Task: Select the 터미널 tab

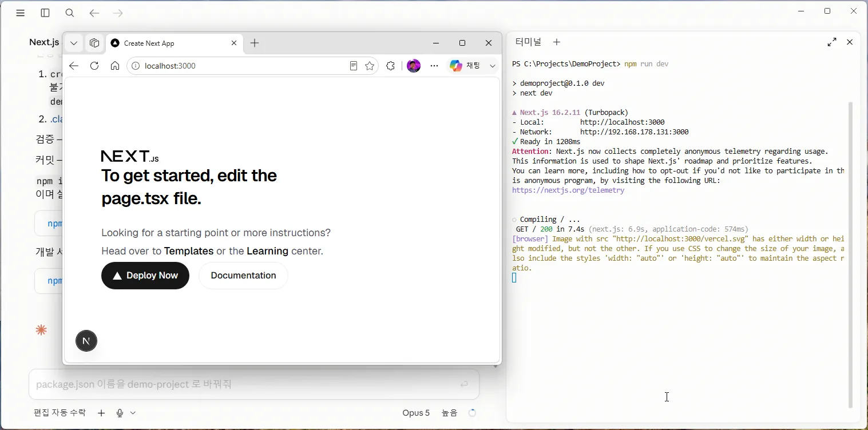Action: (x=528, y=42)
